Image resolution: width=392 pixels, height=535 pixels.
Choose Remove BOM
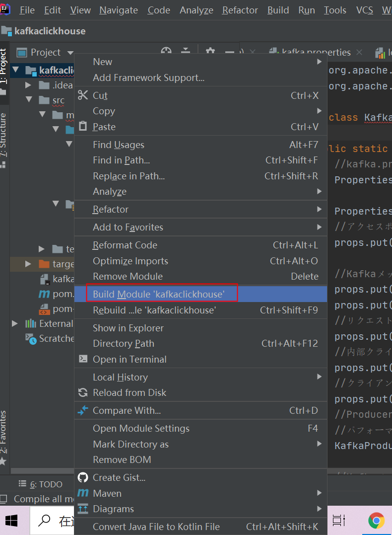tap(200, 459)
